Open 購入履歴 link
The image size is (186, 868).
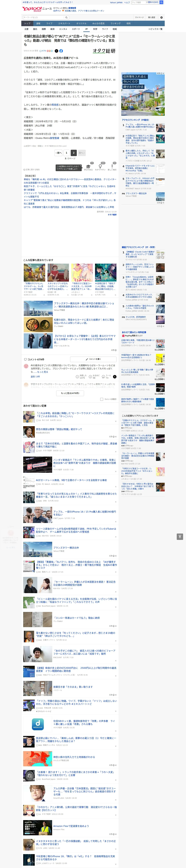[152, 17]
